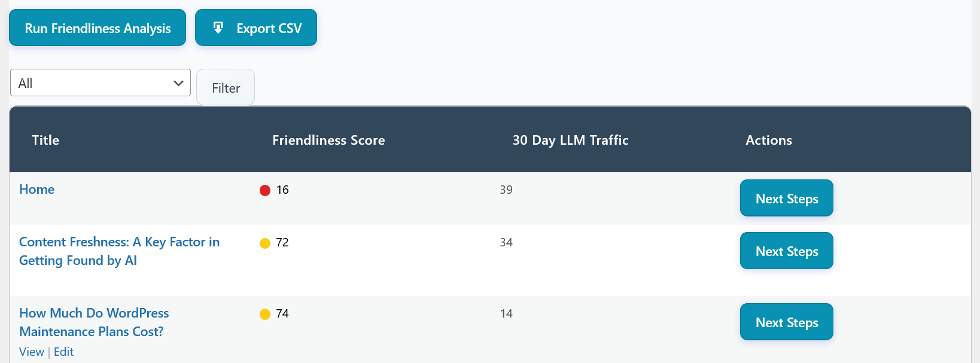Click the Title column header
980x363 pixels.
tap(45, 140)
